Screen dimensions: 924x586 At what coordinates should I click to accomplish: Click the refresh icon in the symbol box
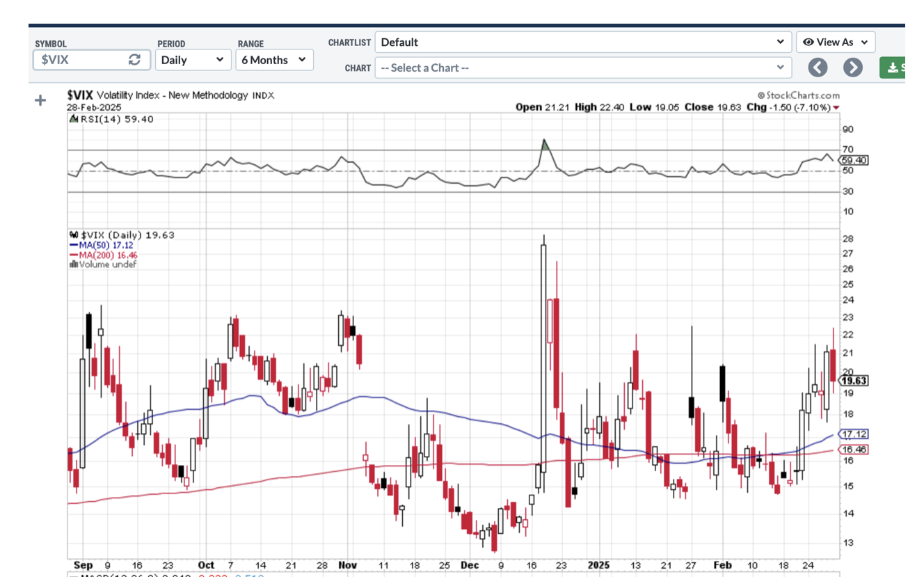pos(135,60)
